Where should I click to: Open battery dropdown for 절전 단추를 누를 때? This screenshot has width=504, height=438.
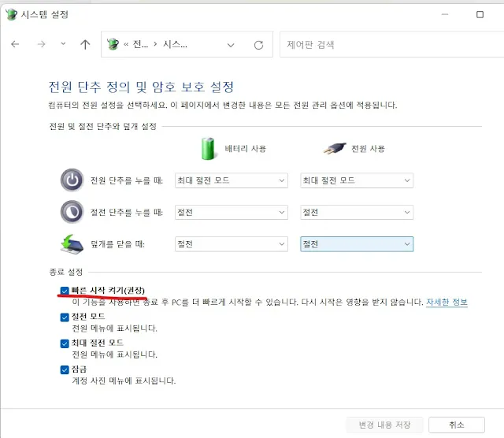tap(232, 212)
